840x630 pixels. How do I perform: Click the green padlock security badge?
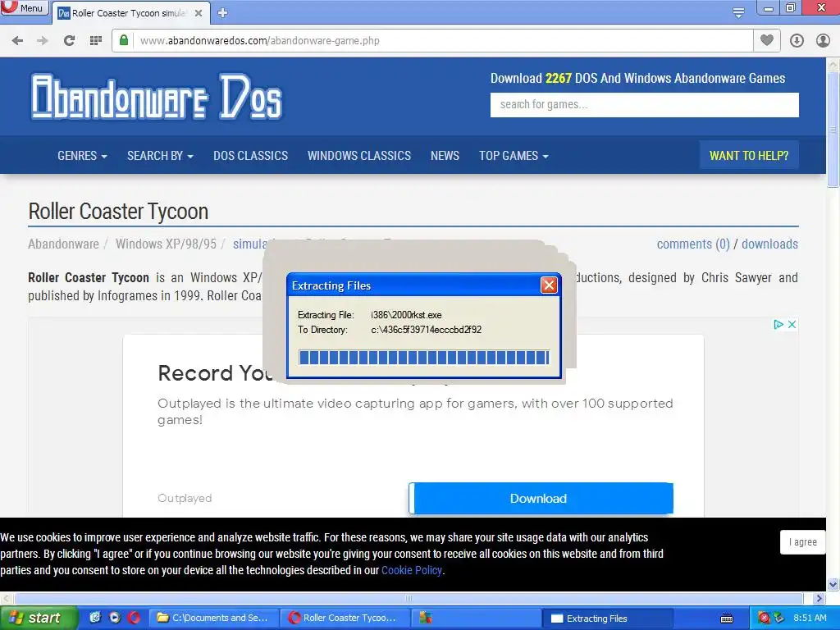click(x=124, y=40)
